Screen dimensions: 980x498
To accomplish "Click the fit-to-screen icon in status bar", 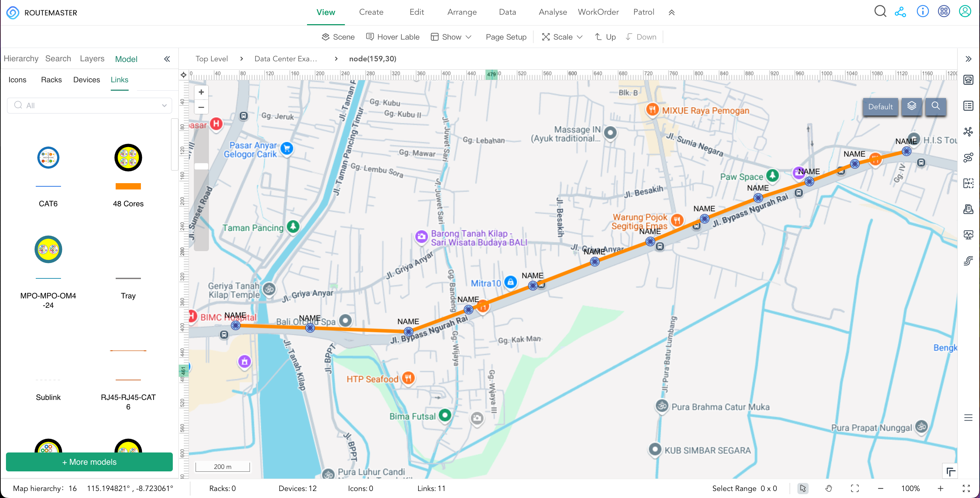I will click(x=855, y=488).
